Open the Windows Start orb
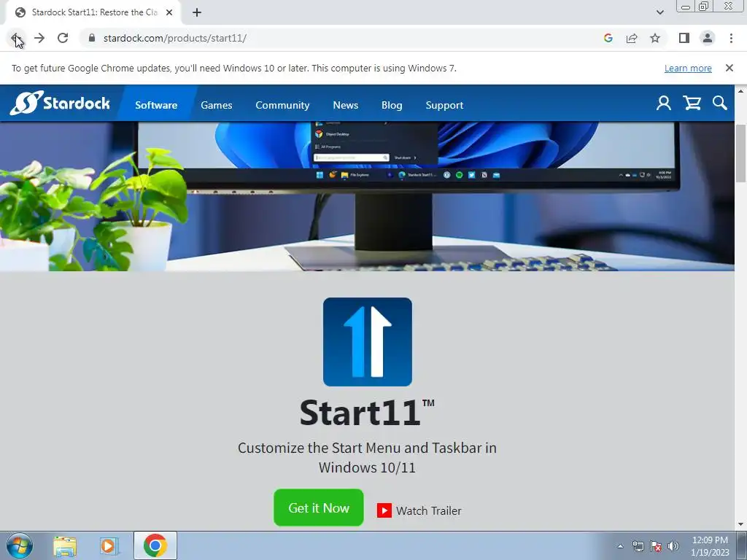747x560 pixels. coord(20,545)
